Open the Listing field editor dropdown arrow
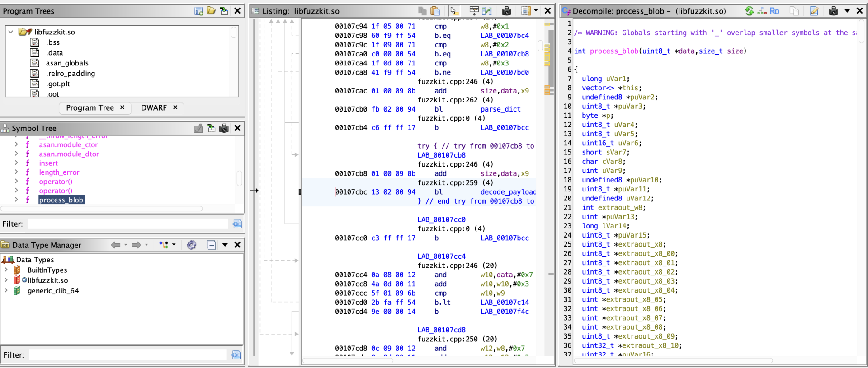The image size is (868, 368). [536, 11]
